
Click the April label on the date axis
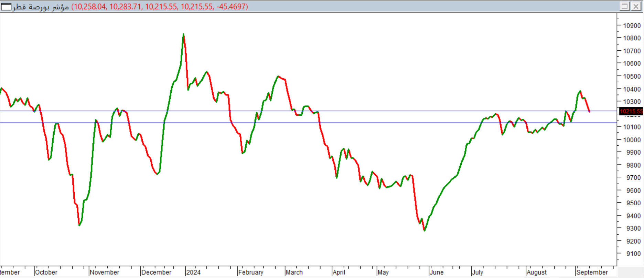(x=339, y=272)
